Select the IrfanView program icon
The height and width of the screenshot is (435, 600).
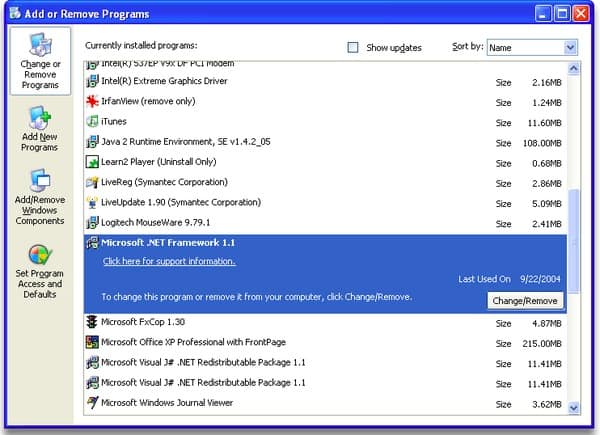point(92,101)
